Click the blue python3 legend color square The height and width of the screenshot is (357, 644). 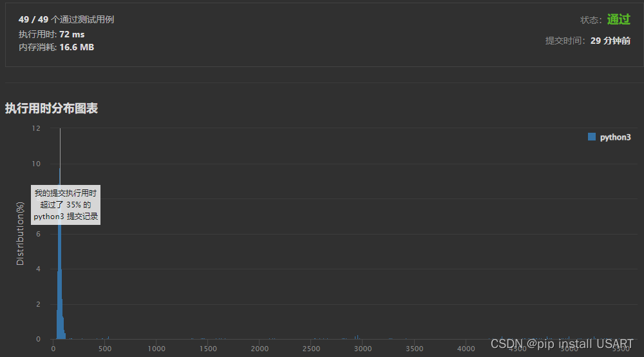tap(592, 137)
